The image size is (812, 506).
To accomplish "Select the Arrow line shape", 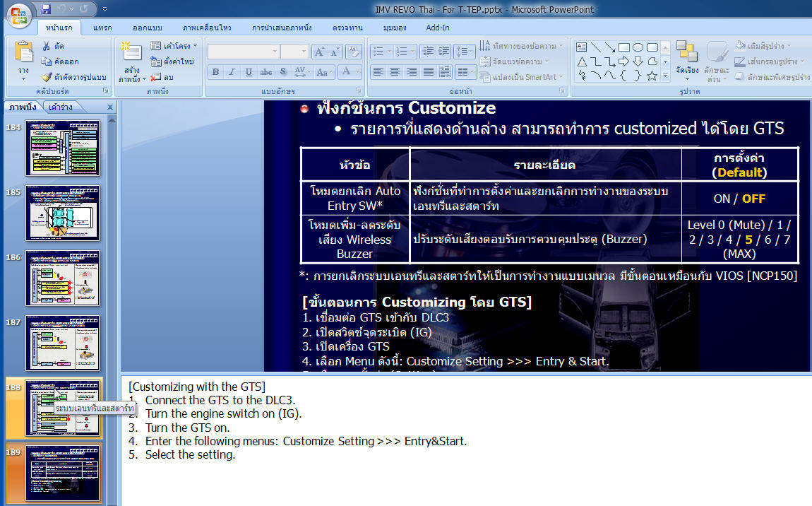I will pos(610,47).
